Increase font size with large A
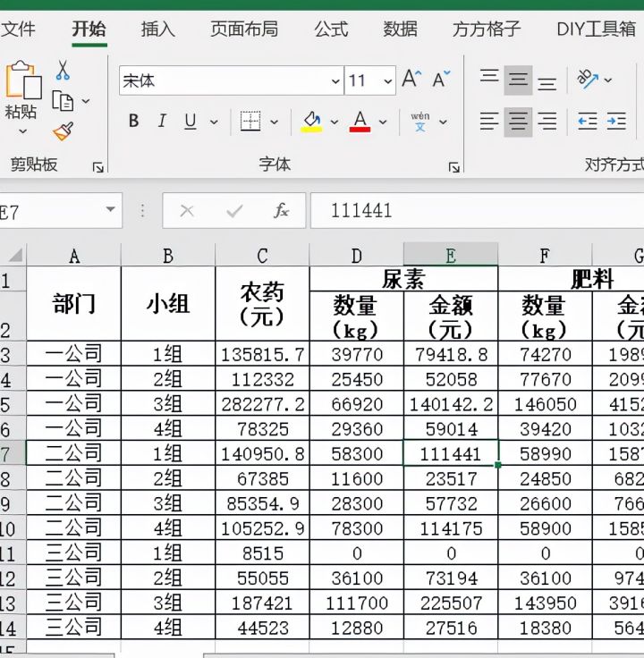The height and width of the screenshot is (658, 644). pos(411,79)
